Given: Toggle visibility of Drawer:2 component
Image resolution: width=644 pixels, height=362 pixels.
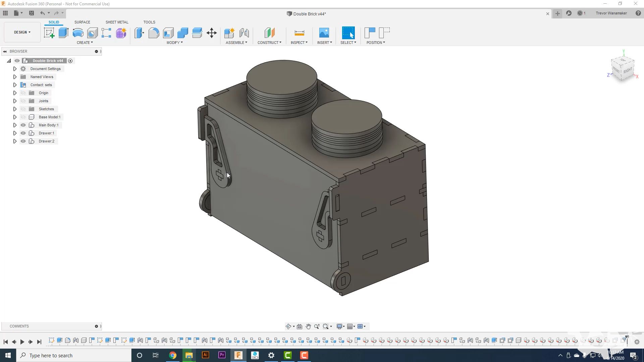Looking at the screenshot, I should (x=23, y=141).
